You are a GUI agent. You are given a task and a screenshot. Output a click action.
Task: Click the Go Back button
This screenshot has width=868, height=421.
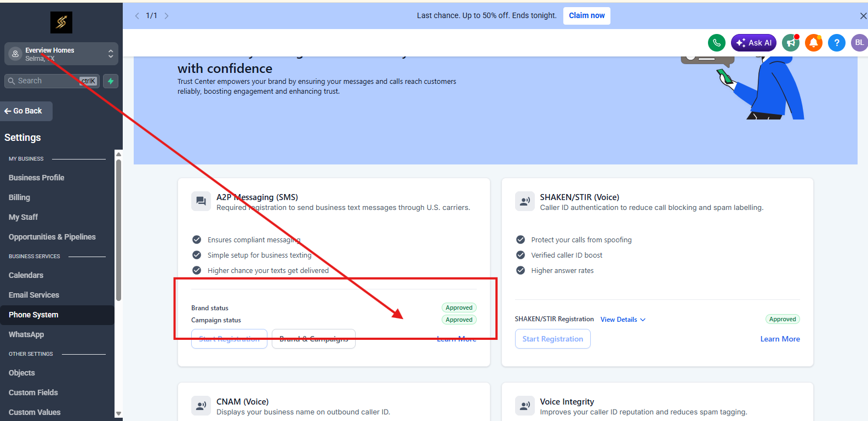pyautogui.click(x=26, y=111)
